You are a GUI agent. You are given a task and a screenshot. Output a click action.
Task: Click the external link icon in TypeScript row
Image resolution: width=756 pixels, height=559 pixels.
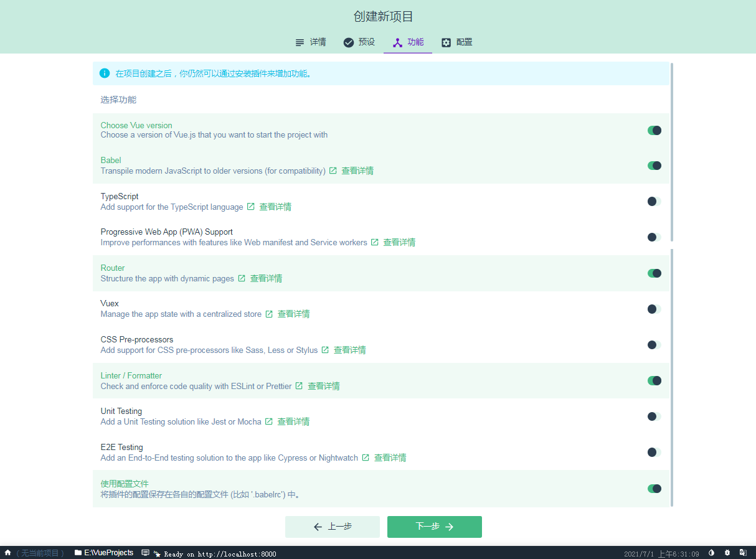tap(251, 207)
